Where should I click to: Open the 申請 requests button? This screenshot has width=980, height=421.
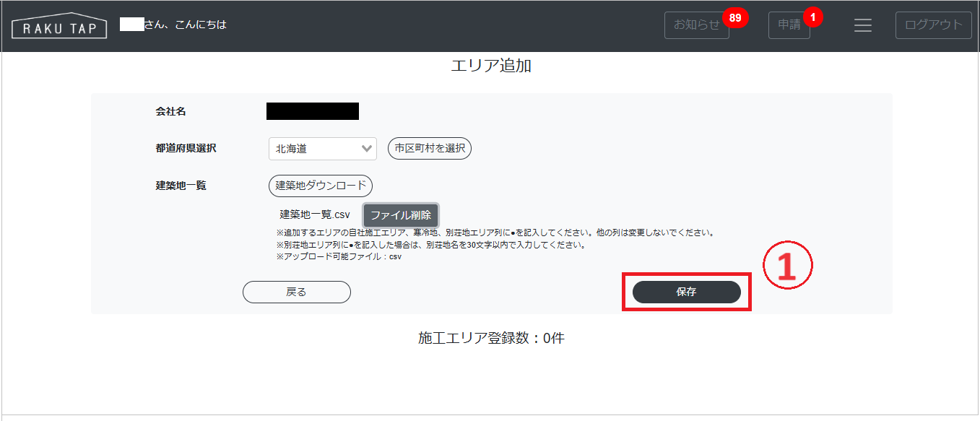[789, 25]
